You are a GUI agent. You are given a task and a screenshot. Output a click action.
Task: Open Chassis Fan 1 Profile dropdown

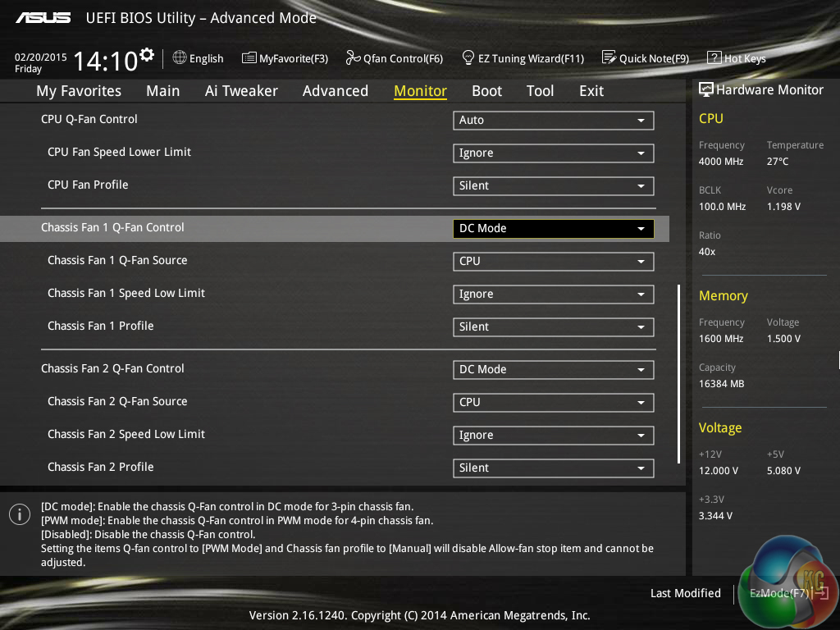tap(554, 326)
